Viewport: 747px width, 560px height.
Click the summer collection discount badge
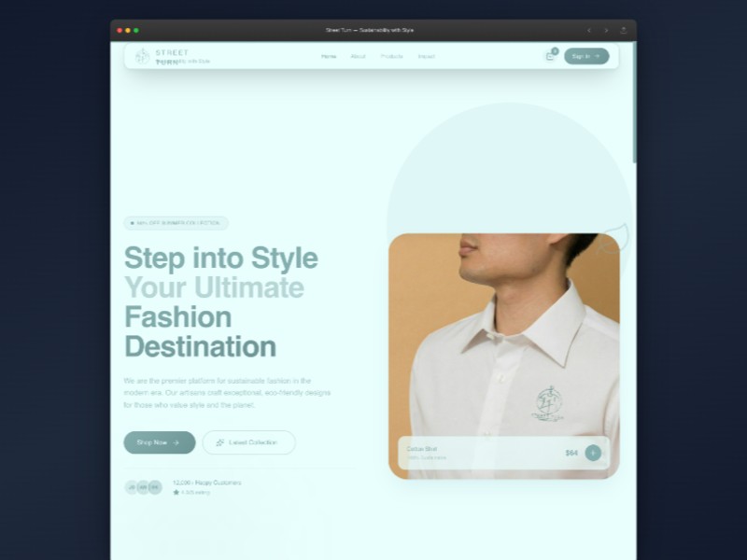coord(176,223)
